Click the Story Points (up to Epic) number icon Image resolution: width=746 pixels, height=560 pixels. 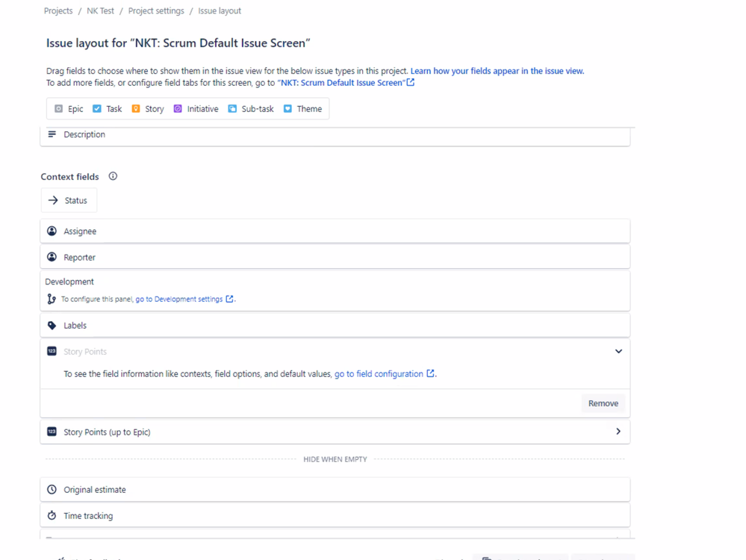click(52, 432)
